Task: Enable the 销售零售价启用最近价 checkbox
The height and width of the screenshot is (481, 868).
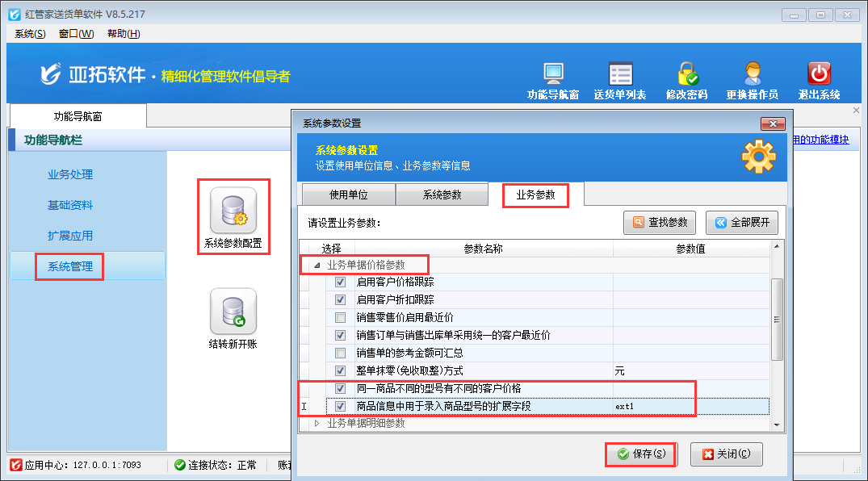Action: click(x=340, y=318)
